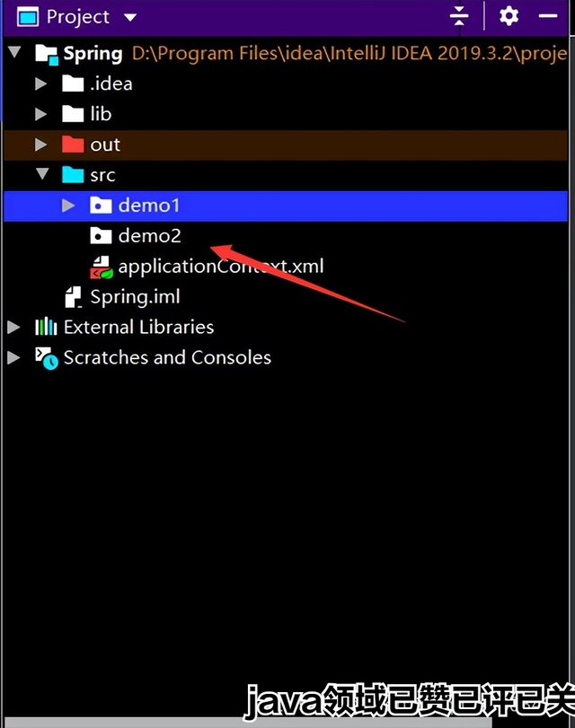
Task: Select the demo2 package icon
Action: 101,235
